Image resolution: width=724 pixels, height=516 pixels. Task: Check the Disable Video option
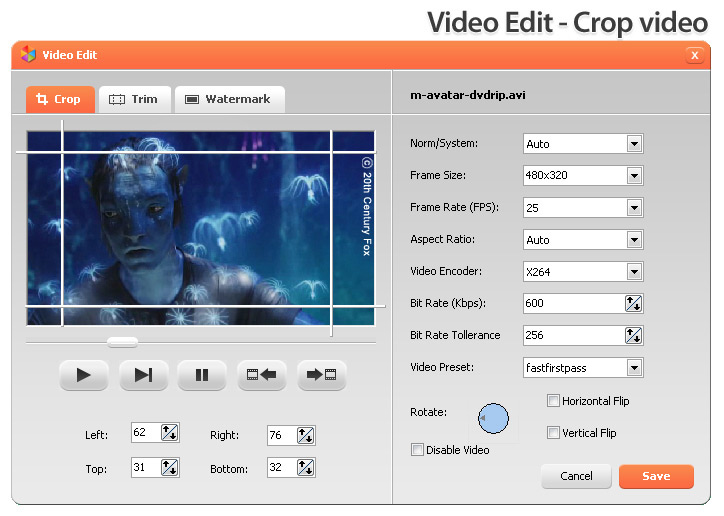click(417, 449)
